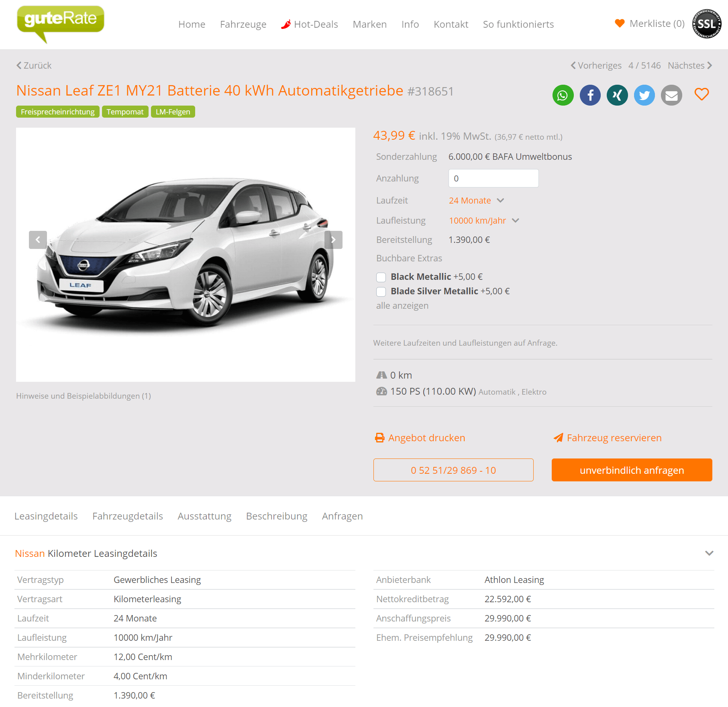Enable the Black Metallic extra
The width and height of the screenshot is (728, 707).
tap(381, 277)
